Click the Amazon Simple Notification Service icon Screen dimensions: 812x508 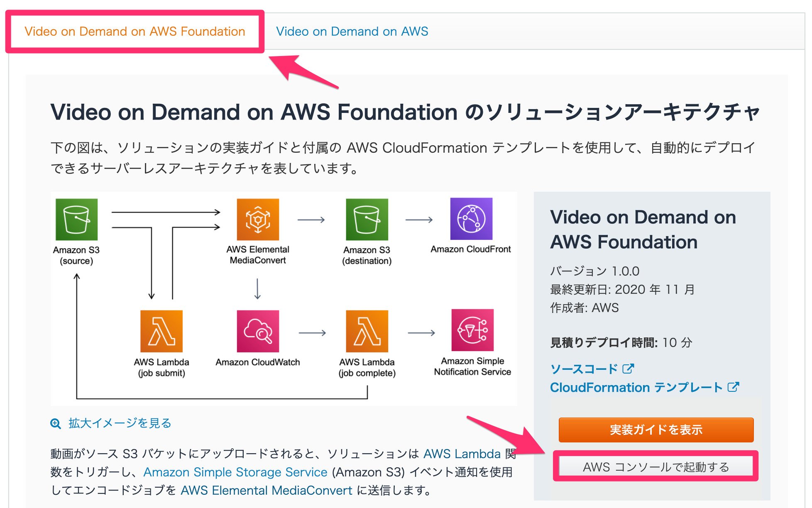473,330
